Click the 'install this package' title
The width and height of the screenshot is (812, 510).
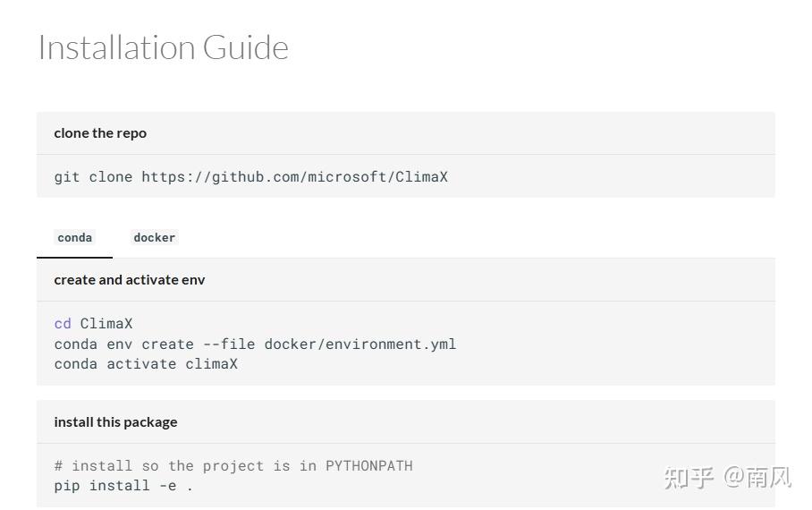[115, 422]
